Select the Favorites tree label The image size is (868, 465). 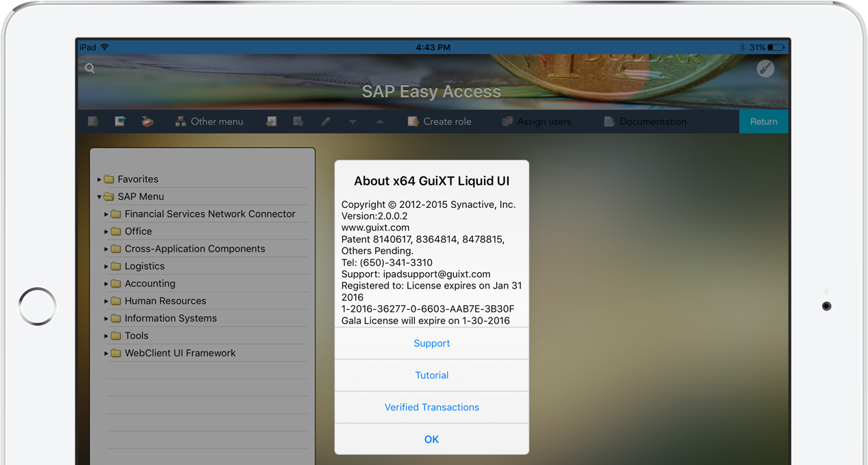138,179
